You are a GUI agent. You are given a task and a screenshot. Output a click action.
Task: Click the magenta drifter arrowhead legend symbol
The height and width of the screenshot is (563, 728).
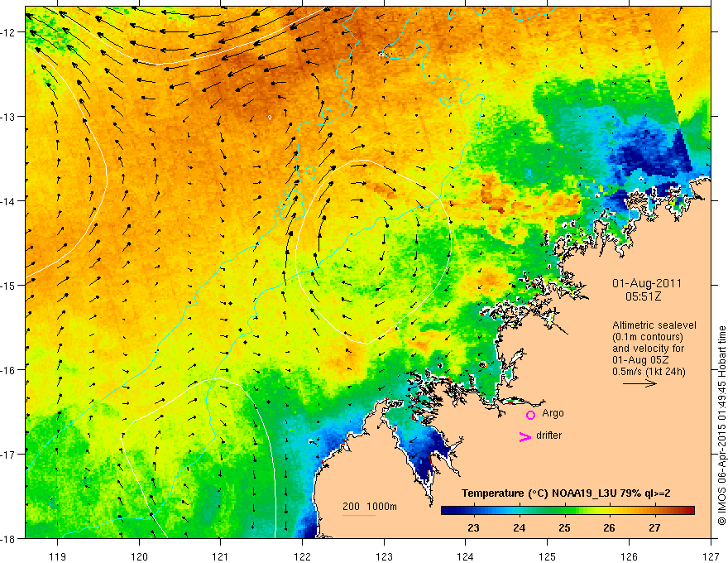click(525, 436)
